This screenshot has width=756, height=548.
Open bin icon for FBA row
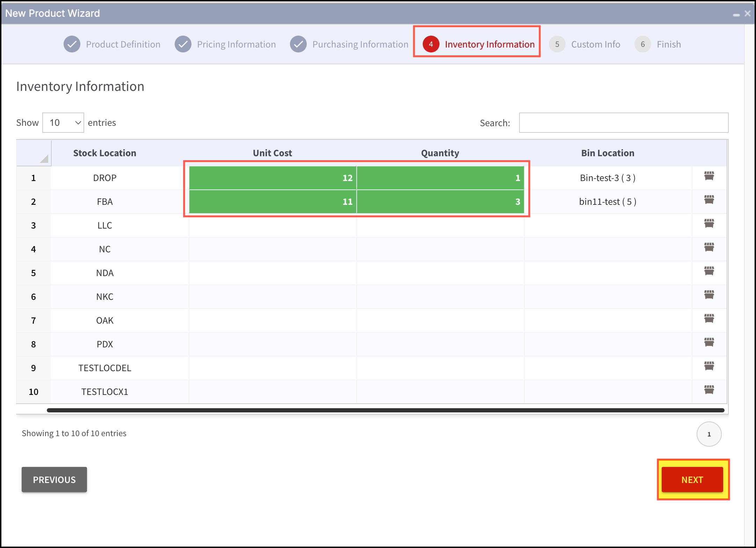tap(709, 200)
